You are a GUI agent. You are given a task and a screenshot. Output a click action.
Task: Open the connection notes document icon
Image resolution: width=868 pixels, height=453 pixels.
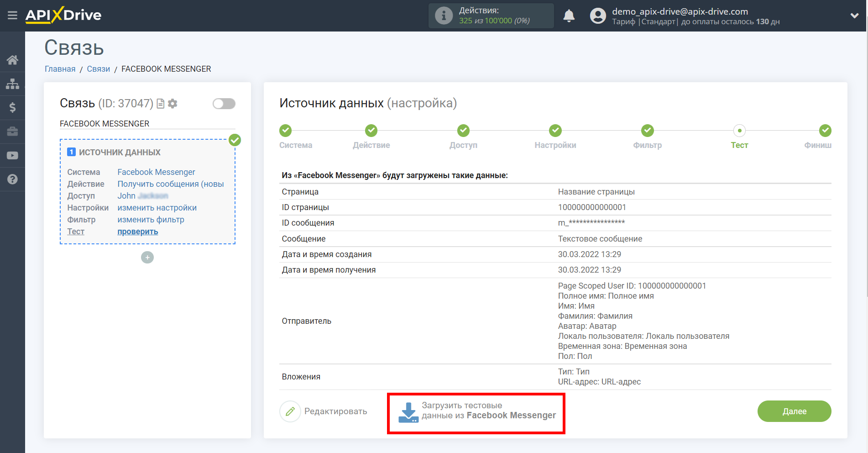point(160,104)
